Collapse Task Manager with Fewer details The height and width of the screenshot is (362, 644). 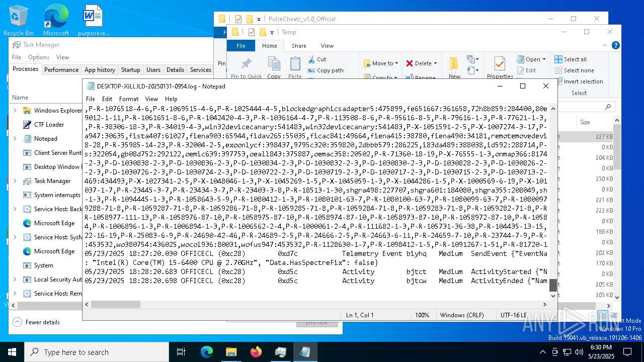click(37, 322)
